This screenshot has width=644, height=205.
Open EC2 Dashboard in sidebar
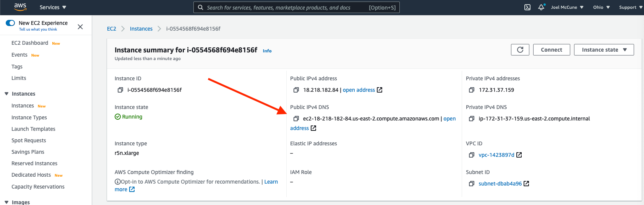pyautogui.click(x=30, y=43)
